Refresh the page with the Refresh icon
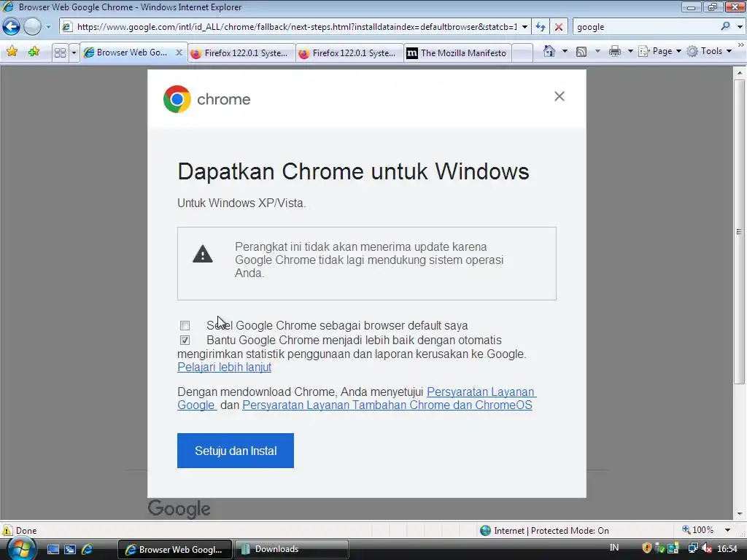747x560 pixels. click(541, 27)
